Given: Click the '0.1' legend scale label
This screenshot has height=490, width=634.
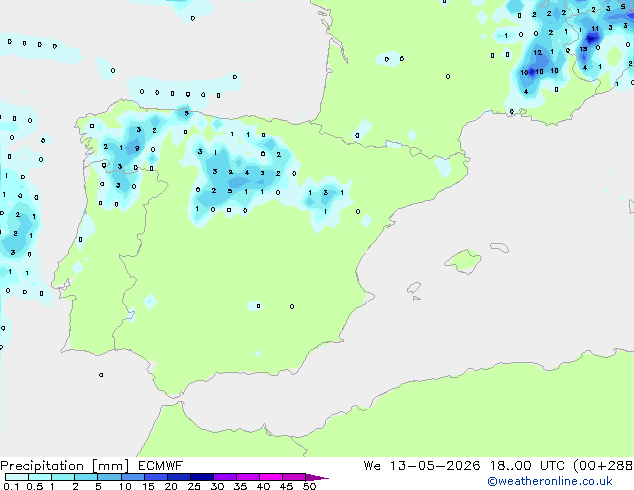Looking at the screenshot, I should point(11,486).
